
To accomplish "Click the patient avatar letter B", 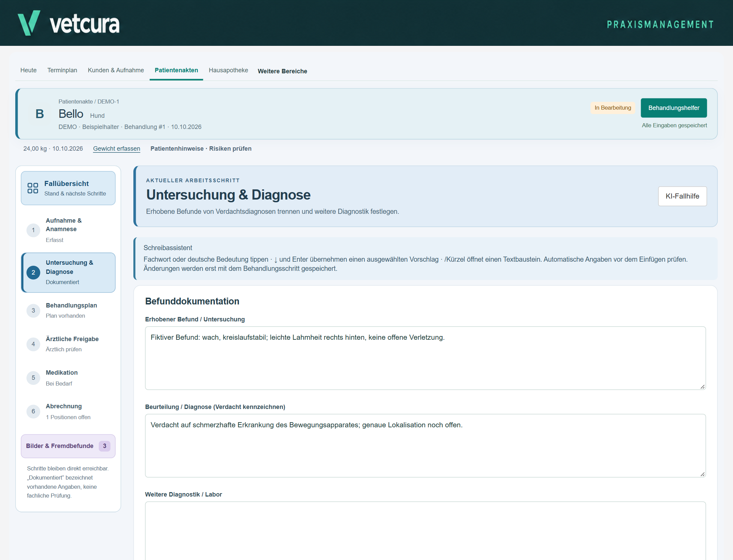I will click(x=40, y=114).
